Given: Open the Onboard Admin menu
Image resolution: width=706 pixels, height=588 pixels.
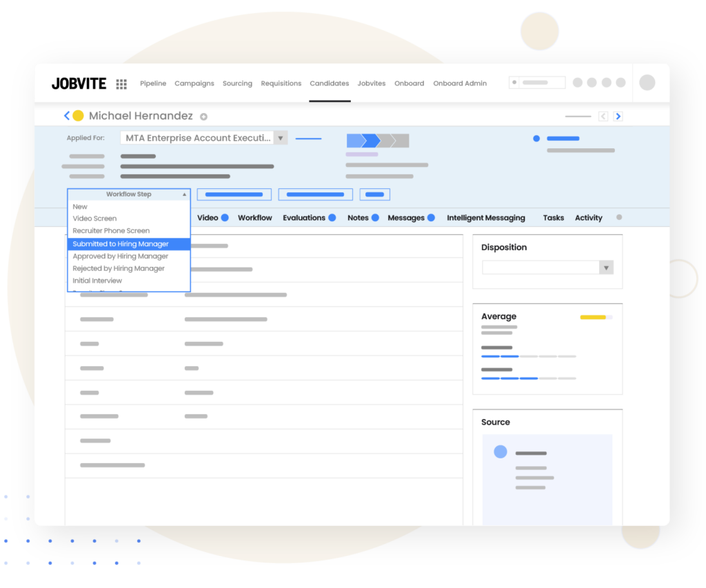Looking at the screenshot, I should pos(460,83).
